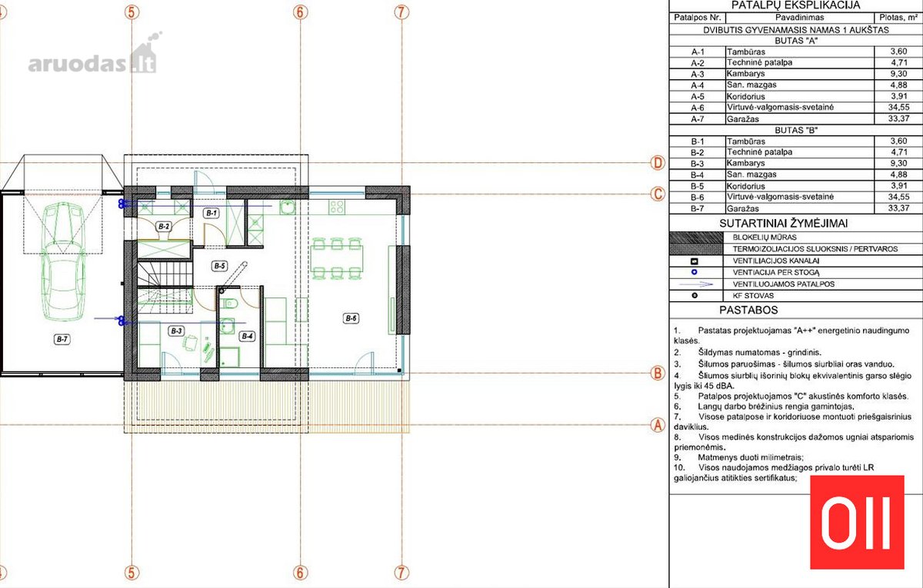Image resolution: width=923 pixels, height=588 pixels.
Task: Select axis marker A circle
Action: tap(658, 424)
